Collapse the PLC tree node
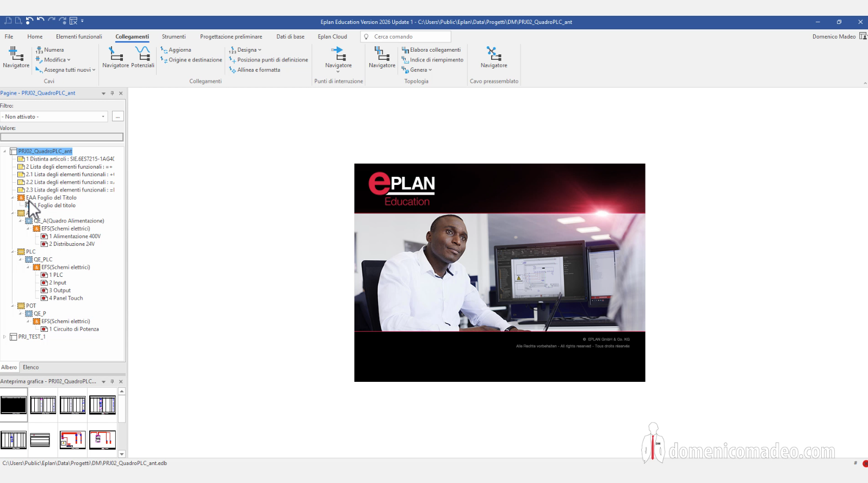This screenshot has width=868, height=483. click(13, 252)
